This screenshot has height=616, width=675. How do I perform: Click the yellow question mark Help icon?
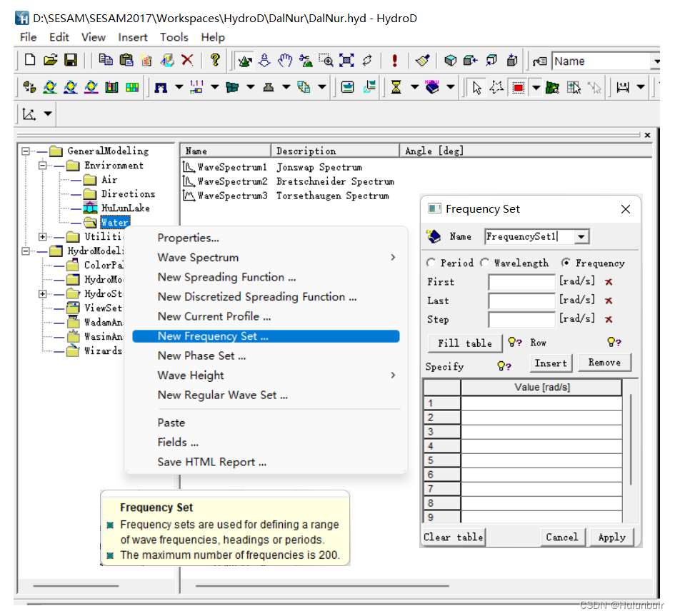coord(215,60)
